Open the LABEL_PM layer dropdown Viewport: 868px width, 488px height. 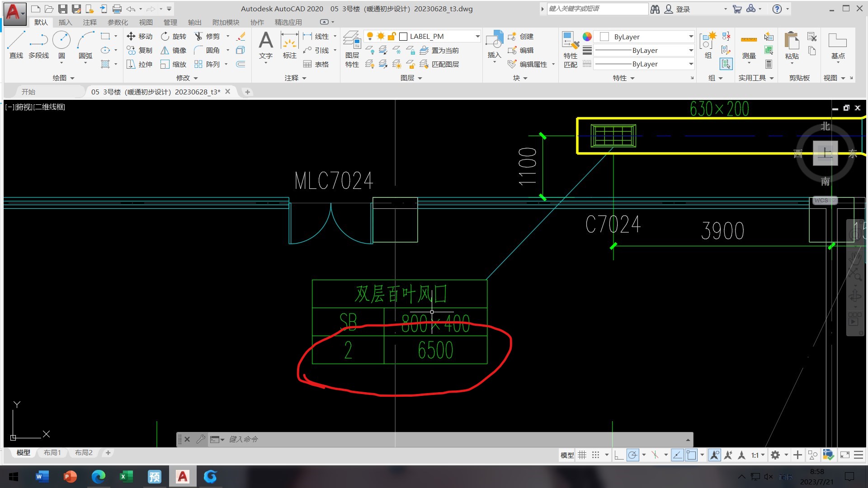click(477, 36)
